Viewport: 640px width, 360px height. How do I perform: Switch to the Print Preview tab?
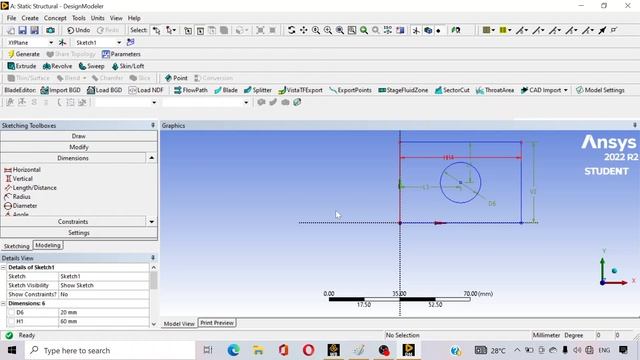click(x=217, y=323)
